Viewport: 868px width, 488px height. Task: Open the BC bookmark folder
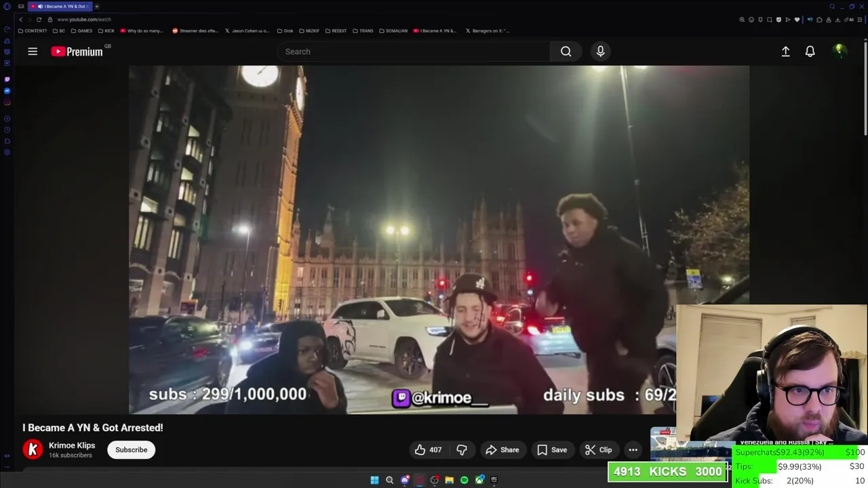point(59,30)
